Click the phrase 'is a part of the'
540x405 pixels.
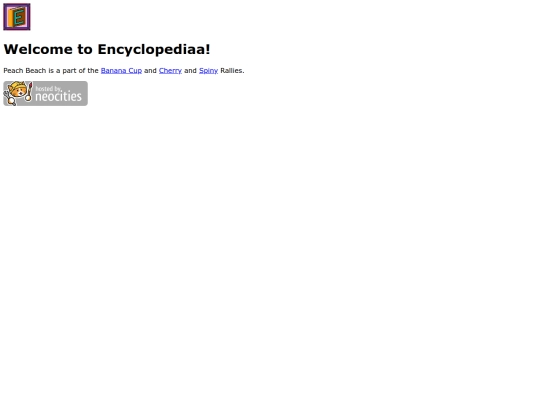[73, 71]
